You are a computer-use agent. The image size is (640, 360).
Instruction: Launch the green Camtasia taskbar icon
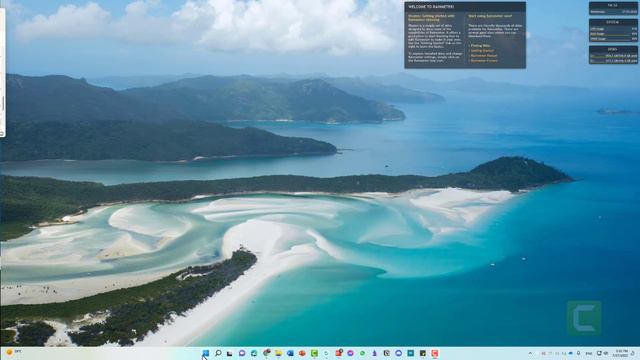pyautogui.click(x=314, y=353)
